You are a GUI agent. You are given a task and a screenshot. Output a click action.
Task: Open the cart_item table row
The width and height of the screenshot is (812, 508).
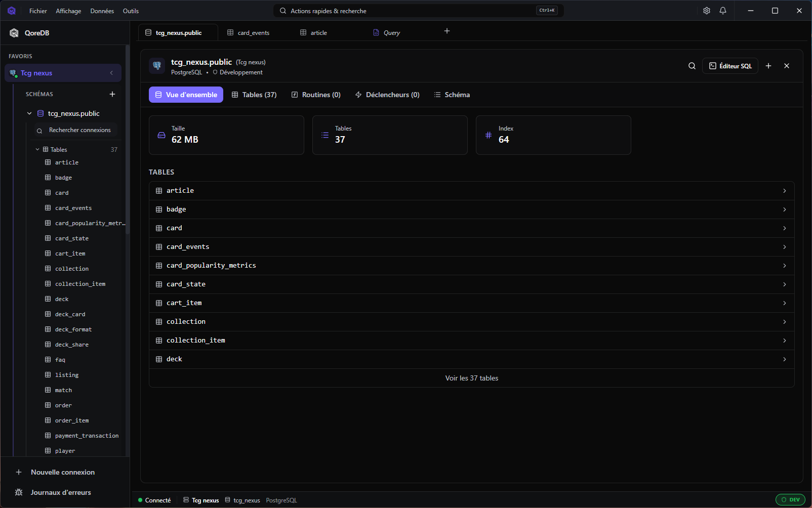472,303
